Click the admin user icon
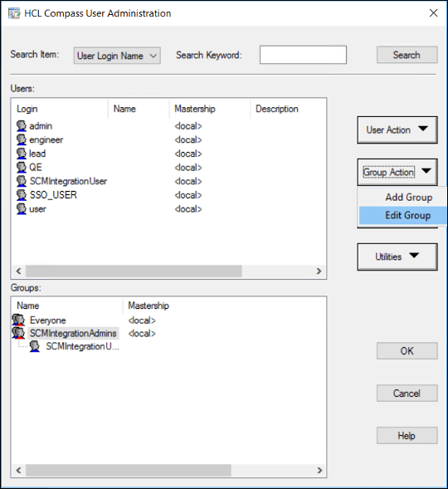Screen dimensions: 448x489 [22, 126]
